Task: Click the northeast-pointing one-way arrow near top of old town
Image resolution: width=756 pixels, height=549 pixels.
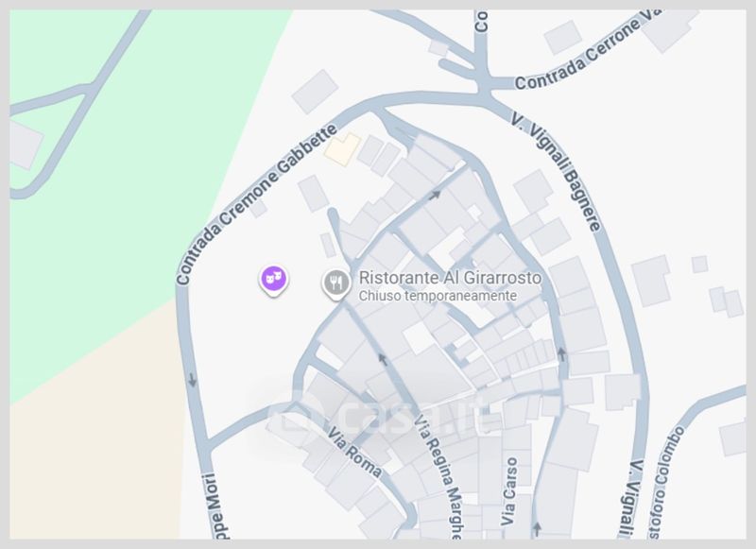Action: click(435, 195)
